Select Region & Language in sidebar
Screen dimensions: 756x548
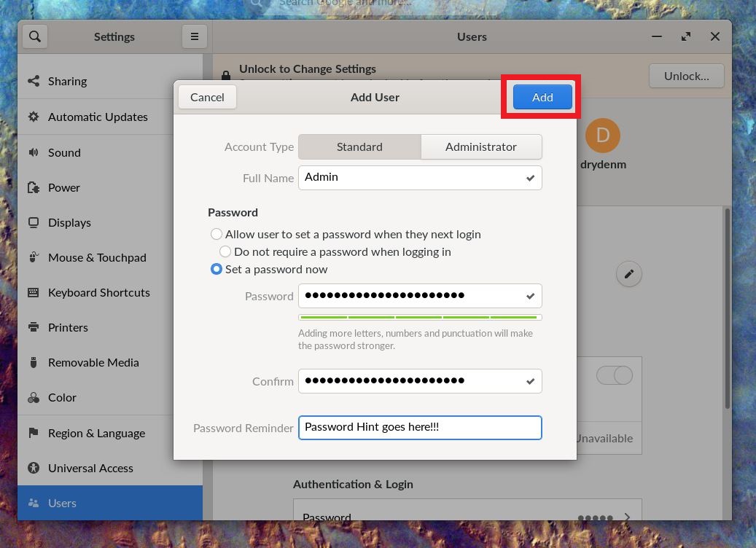click(x=110, y=433)
